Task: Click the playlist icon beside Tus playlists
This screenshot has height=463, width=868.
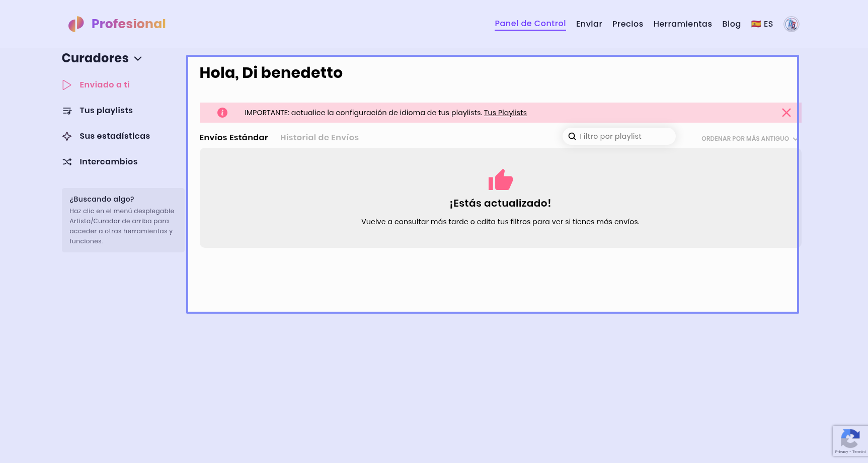Action: 67,111
